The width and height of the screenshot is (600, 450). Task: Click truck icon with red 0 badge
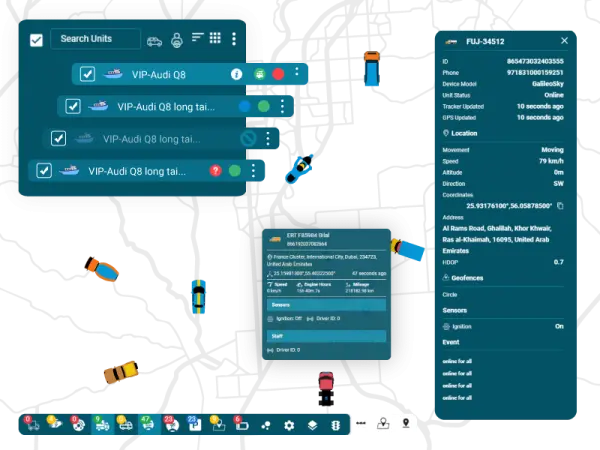pos(32,424)
